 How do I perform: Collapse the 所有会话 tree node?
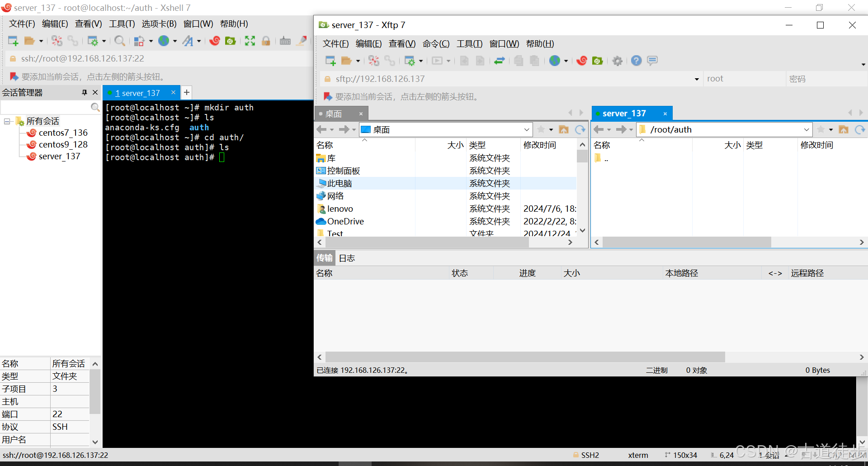(7, 121)
